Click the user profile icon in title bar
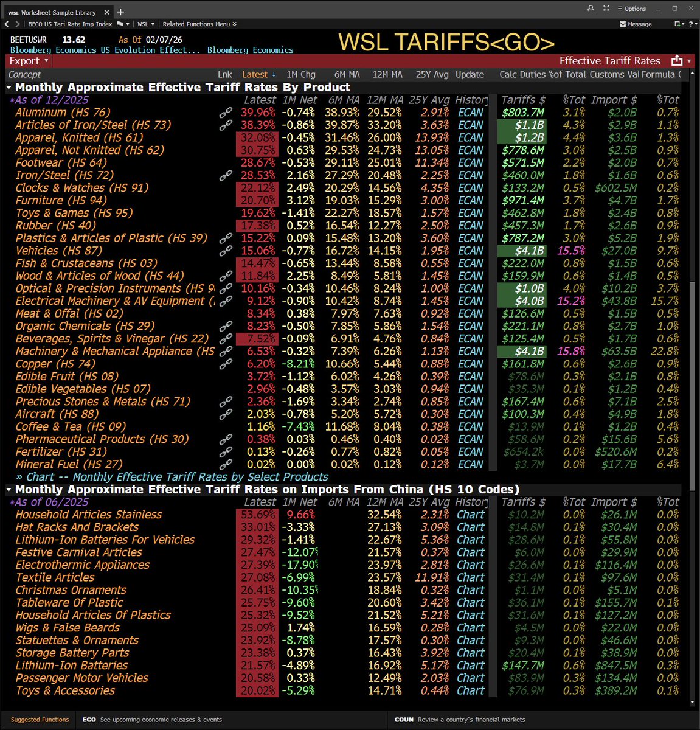Image resolution: width=700 pixels, height=730 pixels. click(591, 9)
